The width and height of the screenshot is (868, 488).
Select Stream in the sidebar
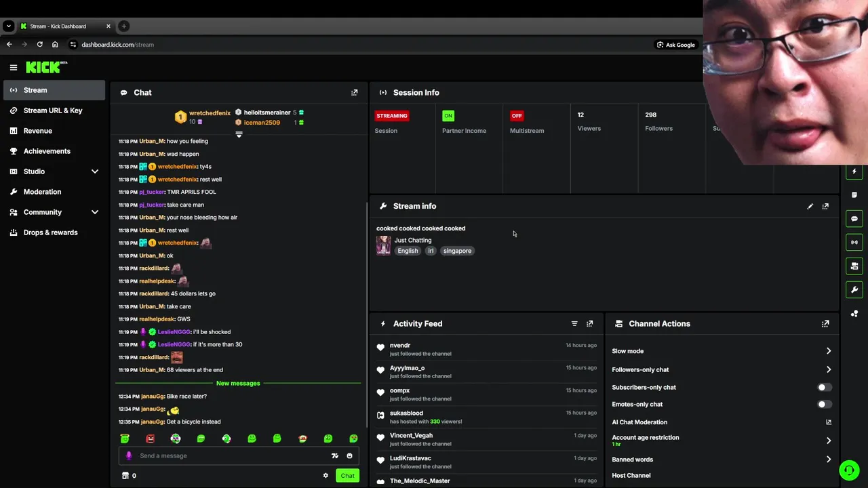click(x=54, y=90)
